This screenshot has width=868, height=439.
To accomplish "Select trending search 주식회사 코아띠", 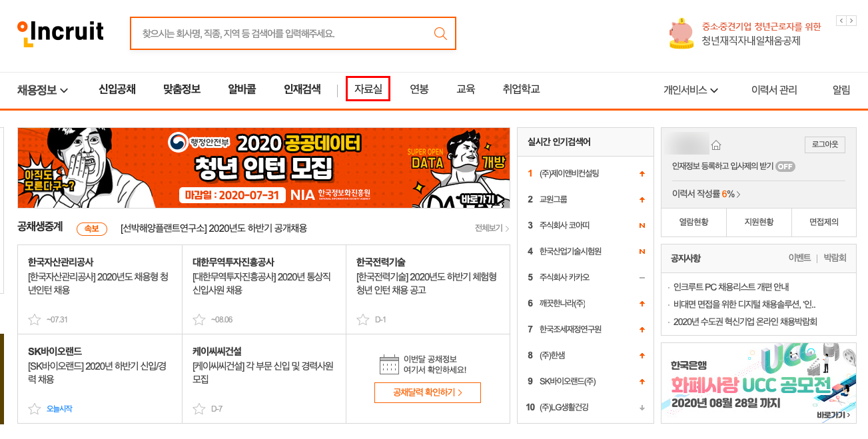I will pos(564,225).
